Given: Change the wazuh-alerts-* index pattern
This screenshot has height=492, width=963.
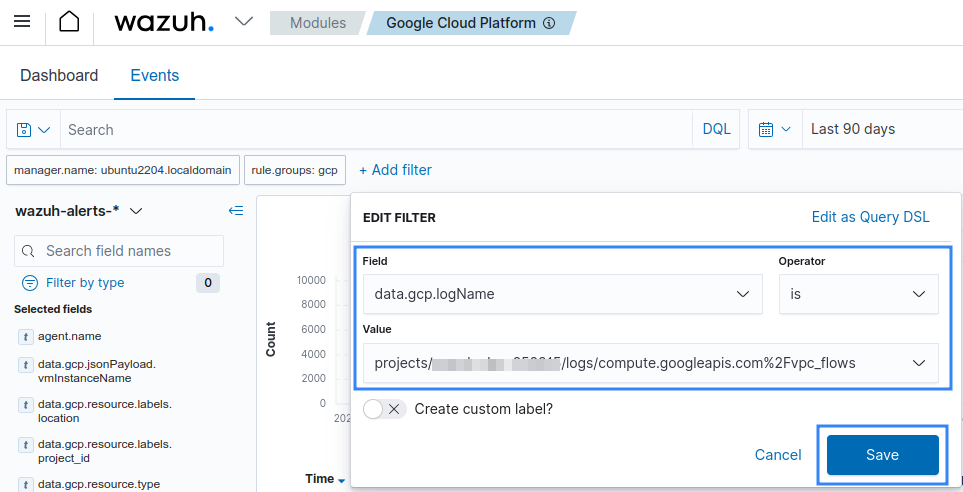Looking at the screenshot, I should [79, 211].
